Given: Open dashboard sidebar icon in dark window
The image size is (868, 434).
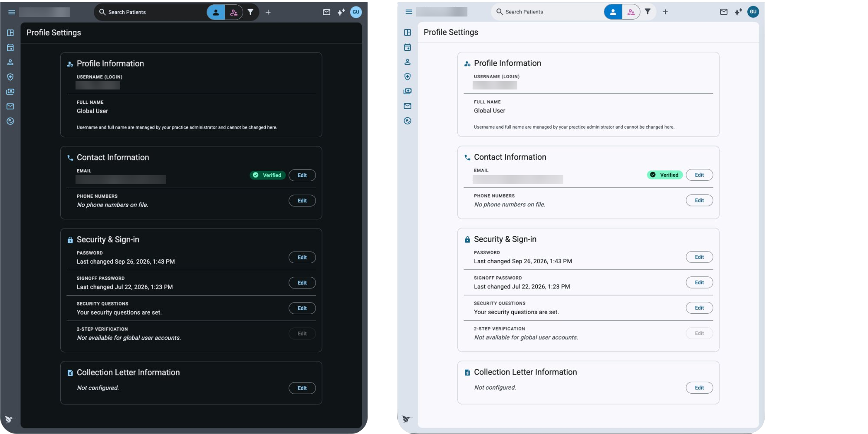Looking at the screenshot, I should [x=10, y=33].
